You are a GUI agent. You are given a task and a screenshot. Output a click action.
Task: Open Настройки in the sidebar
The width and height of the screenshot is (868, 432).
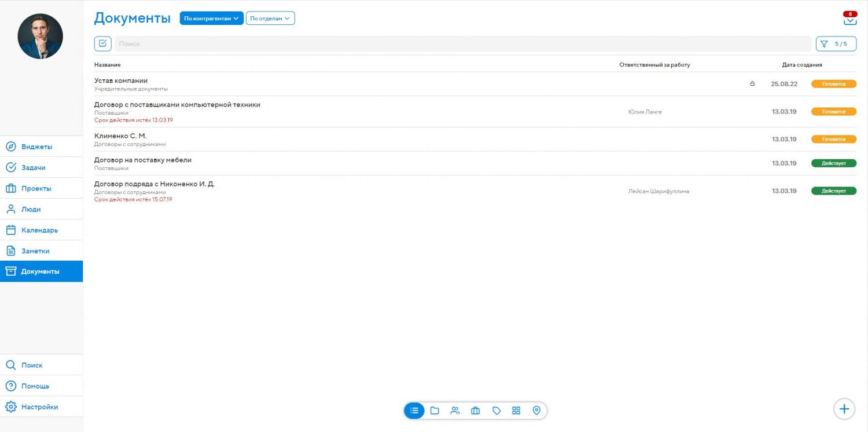click(x=39, y=407)
